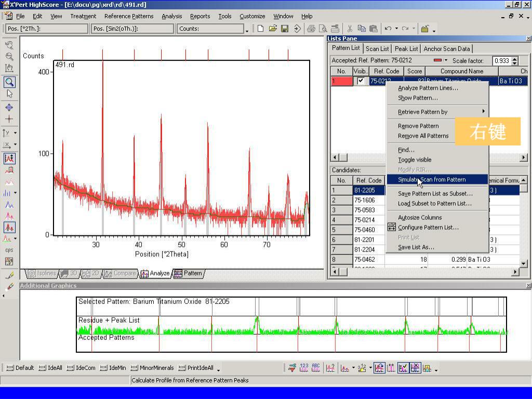Open print preview with the magnifier page icon
The width and height of the screenshot is (532, 399).
coord(323,29)
